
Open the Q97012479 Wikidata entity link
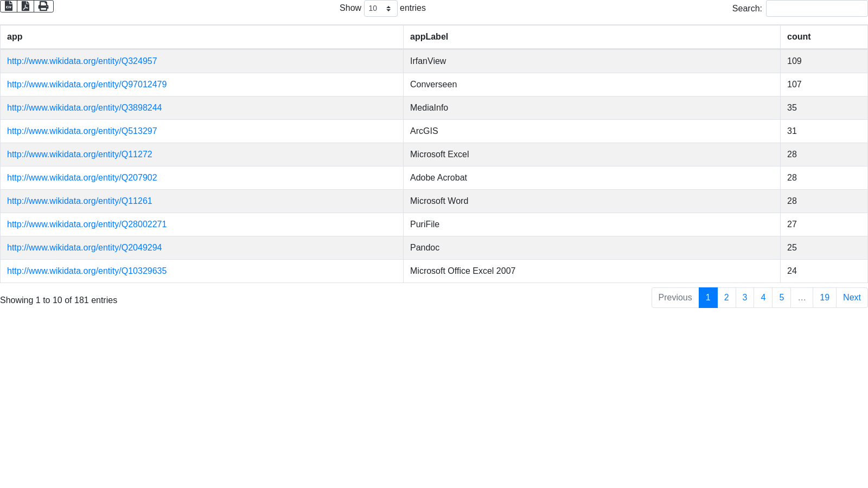[87, 85]
